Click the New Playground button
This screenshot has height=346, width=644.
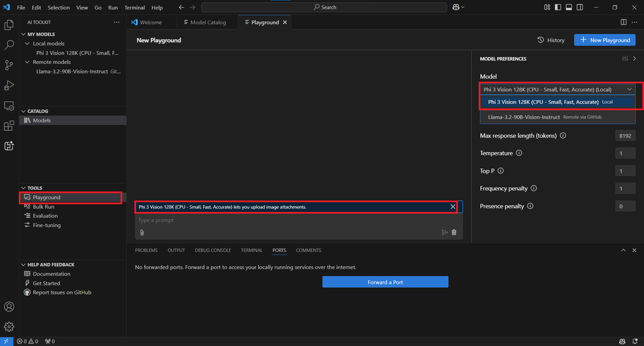click(605, 40)
